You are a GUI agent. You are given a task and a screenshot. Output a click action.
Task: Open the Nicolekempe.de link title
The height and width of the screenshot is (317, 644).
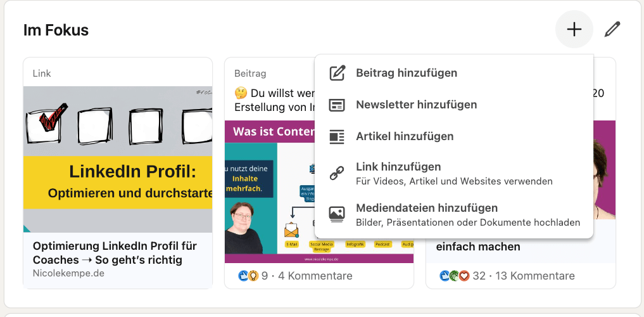click(x=115, y=253)
